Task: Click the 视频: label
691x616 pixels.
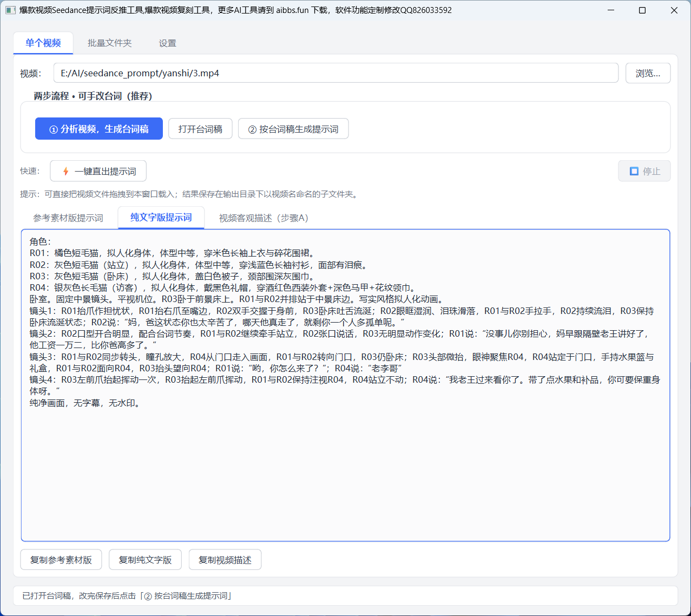Action: pyautogui.click(x=31, y=74)
